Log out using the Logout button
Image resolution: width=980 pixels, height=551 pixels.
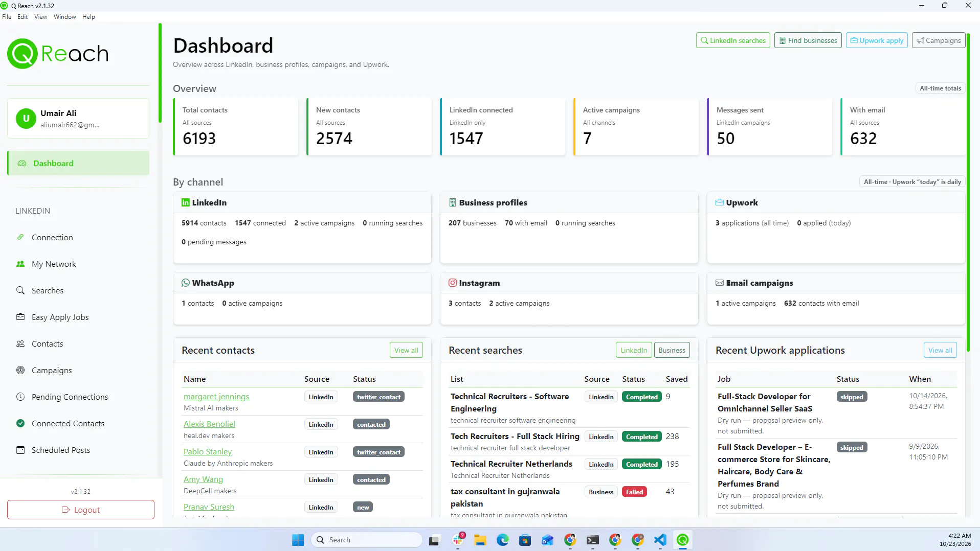[x=81, y=510]
